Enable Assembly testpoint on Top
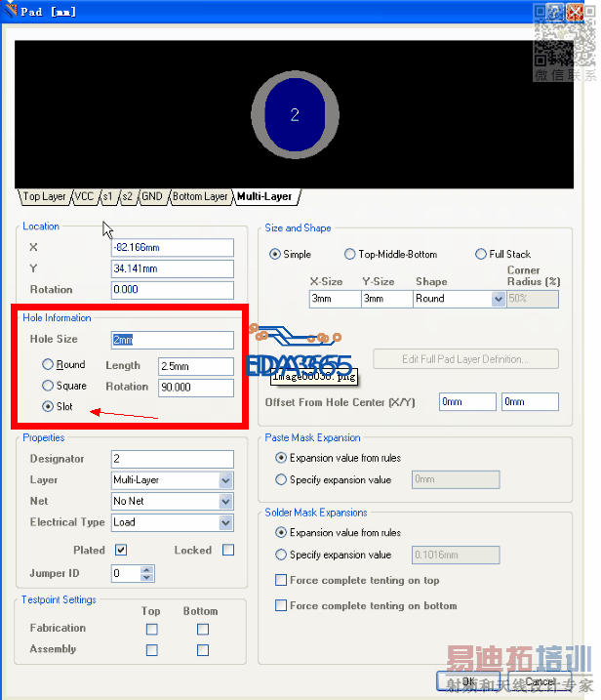 point(151,650)
